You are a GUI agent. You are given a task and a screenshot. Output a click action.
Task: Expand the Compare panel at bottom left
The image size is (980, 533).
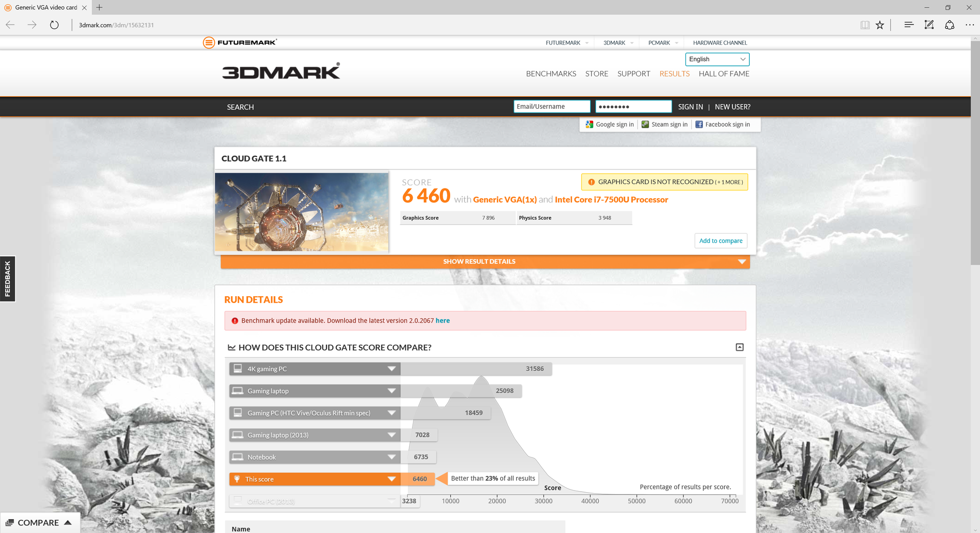point(40,523)
